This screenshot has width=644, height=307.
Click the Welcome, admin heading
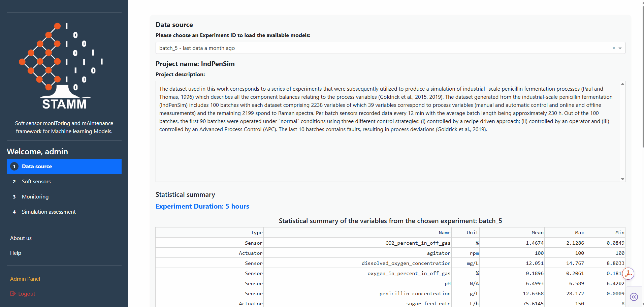point(37,152)
